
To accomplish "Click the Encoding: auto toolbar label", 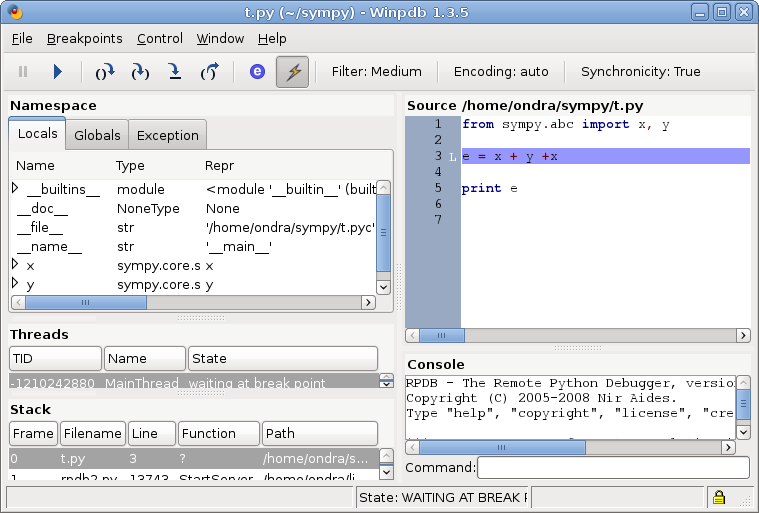I will 501,72.
